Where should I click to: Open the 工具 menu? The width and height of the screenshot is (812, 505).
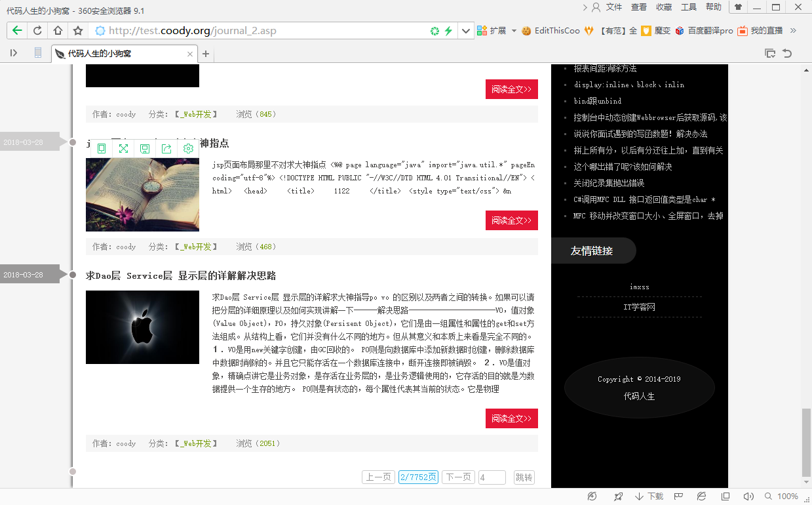pos(689,7)
